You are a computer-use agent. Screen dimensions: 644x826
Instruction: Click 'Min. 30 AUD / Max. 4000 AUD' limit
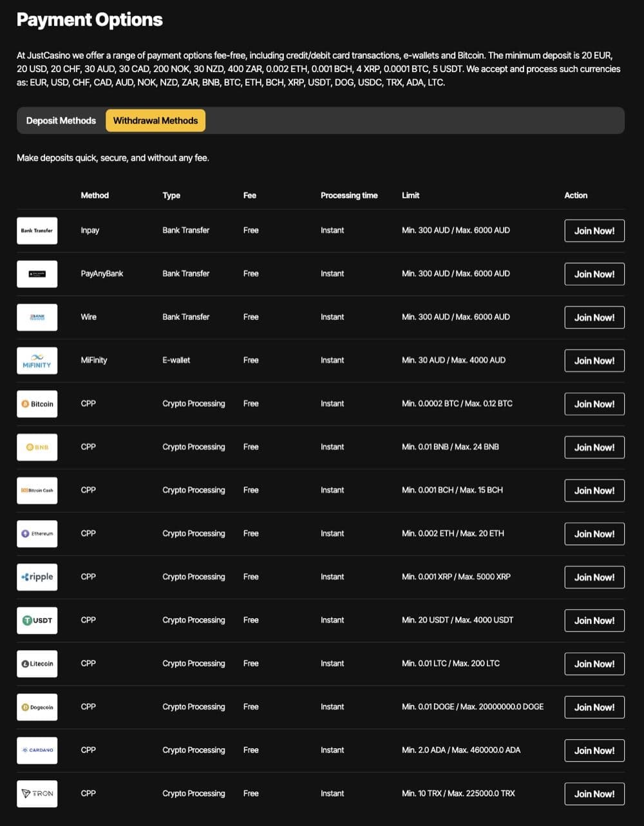click(x=453, y=360)
